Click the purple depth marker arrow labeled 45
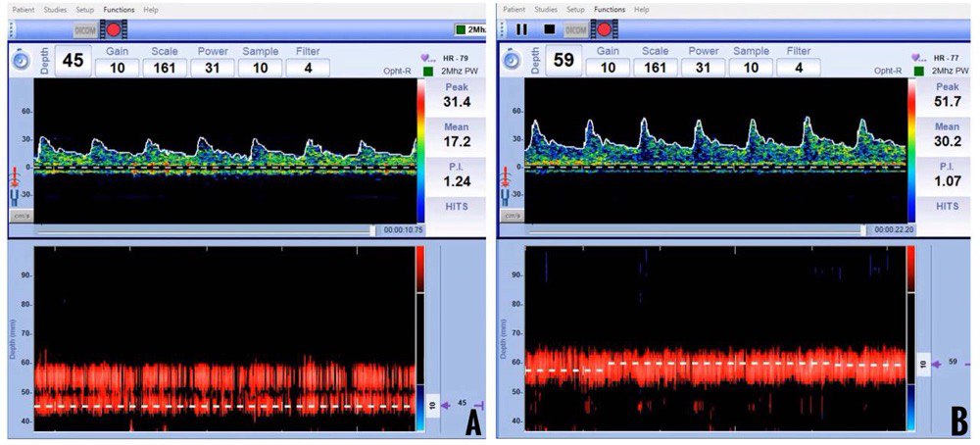Viewport: 980px width, 445px height. coord(446,404)
